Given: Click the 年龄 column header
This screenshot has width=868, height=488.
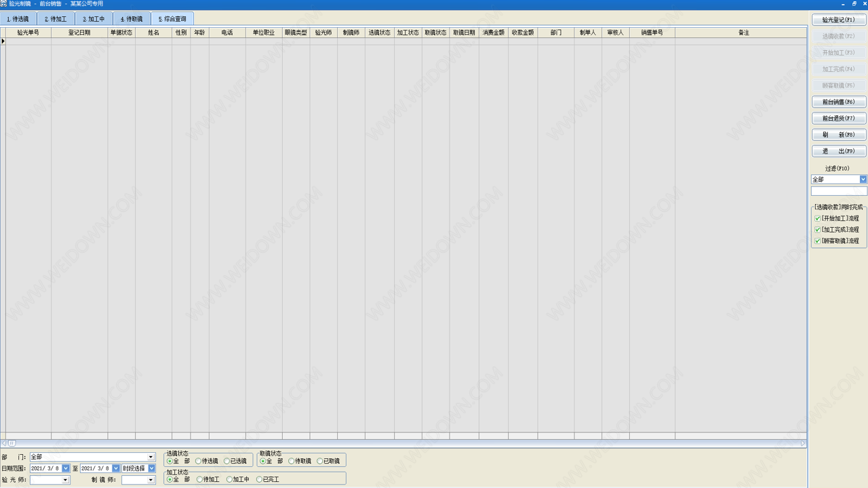Looking at the screenshot, I should tap(199, 33).
